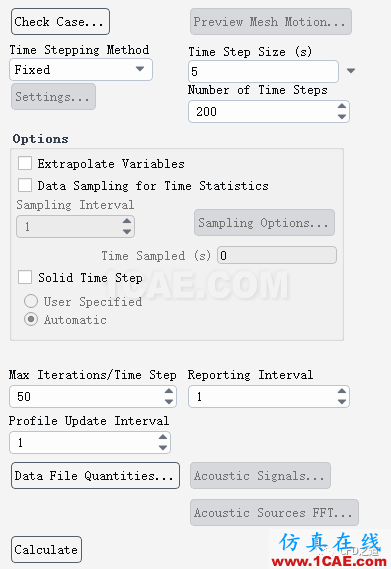Check Data Sampling for Time Statistics
Image resolution: width=391 pixels, height=569 pixels.
tap(25, 185)
